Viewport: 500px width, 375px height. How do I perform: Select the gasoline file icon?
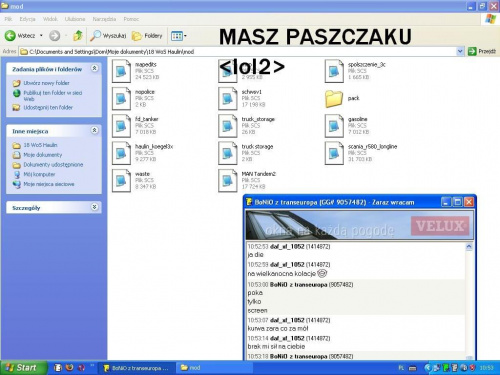click(x=334, y=125)
